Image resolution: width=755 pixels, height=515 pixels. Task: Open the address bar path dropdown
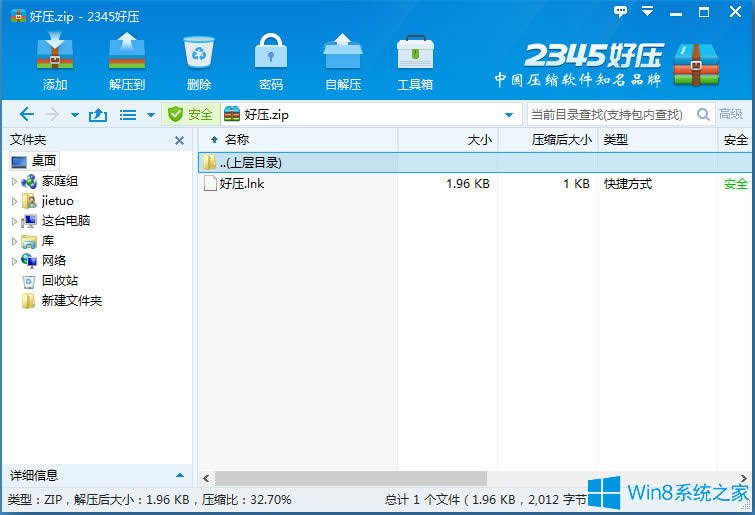coord(509,115)
